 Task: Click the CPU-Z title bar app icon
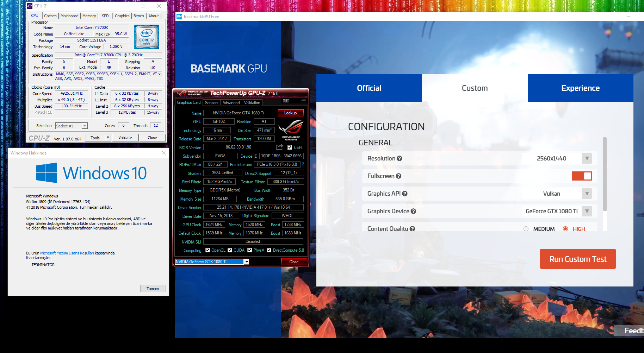(x=30, y=6)
